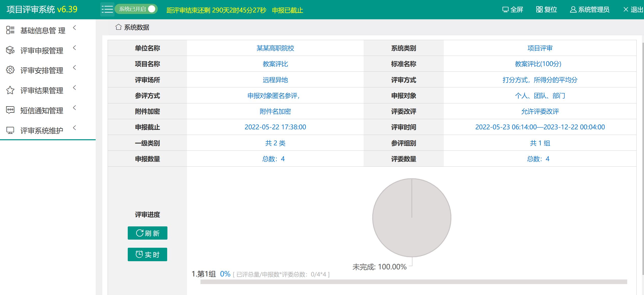Click the 评审系统维护 monitor icon
Image resolution: width=644 pixels, height=295 pixels.
[x=10, y=130]
